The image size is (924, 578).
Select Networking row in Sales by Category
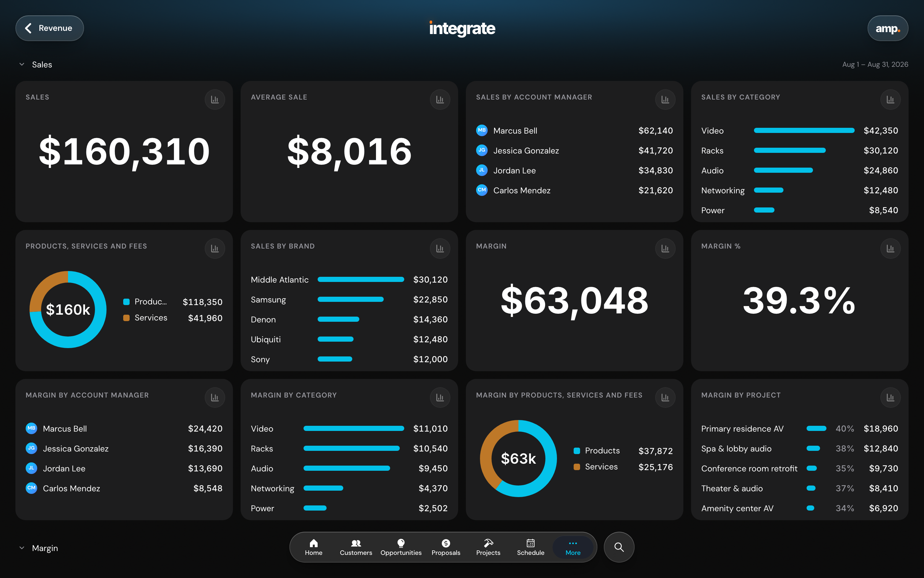800,190
